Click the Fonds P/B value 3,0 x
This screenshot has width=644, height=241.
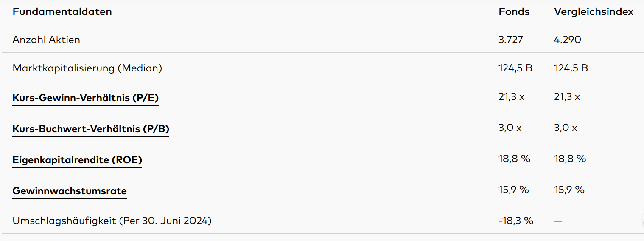point(510,128)
